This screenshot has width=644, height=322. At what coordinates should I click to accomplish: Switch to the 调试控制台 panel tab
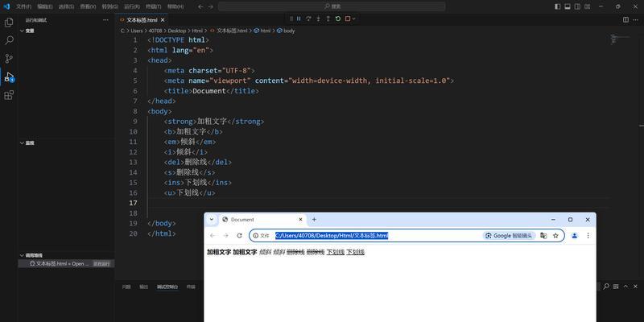pyautogui.click(x=167, y=287)
